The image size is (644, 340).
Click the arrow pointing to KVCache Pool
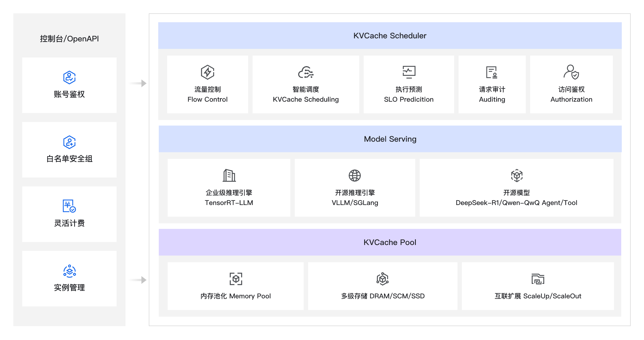click(x=138, y=280)
